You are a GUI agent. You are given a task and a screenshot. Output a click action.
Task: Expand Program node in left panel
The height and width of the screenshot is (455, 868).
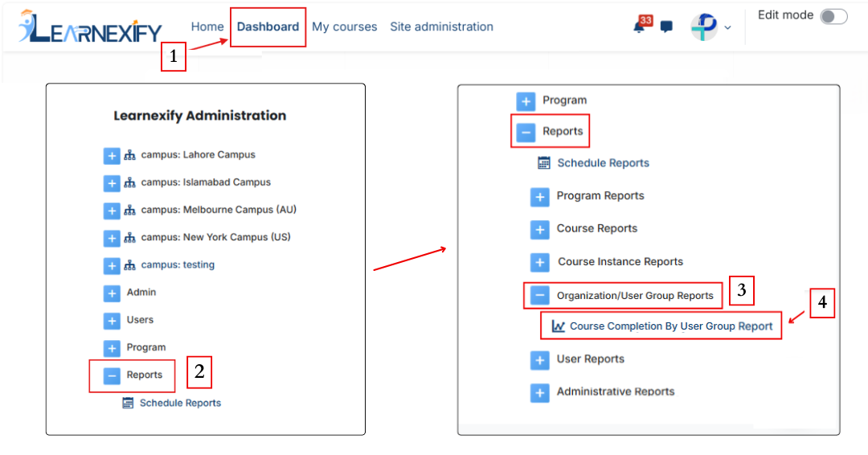click(x=112, y=348)
